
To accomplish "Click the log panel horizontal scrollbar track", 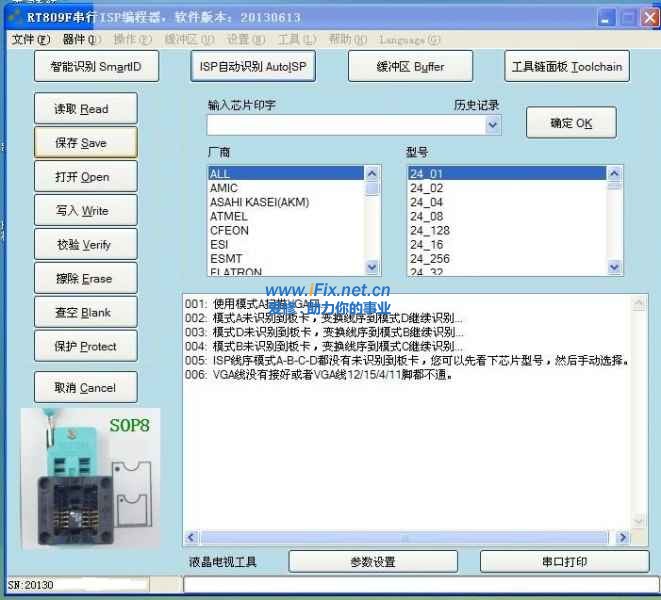I will coord(406,537).
